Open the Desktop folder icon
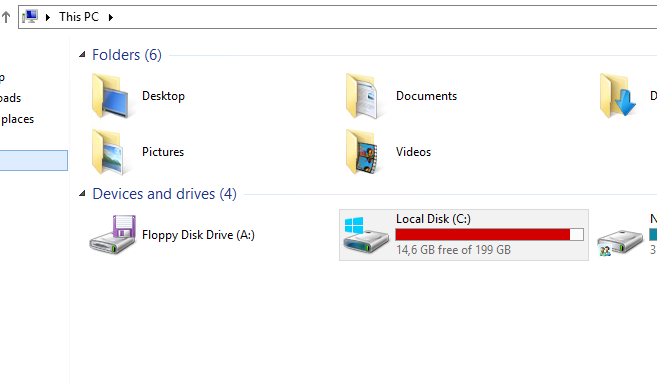657x385 pixels. pyautogui.click(x=110, y=96)
